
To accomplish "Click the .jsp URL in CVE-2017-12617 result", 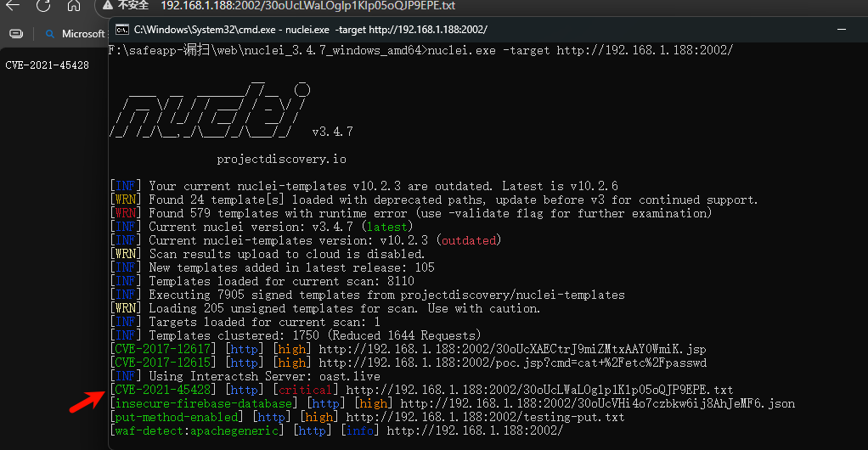I will (513, 349).
